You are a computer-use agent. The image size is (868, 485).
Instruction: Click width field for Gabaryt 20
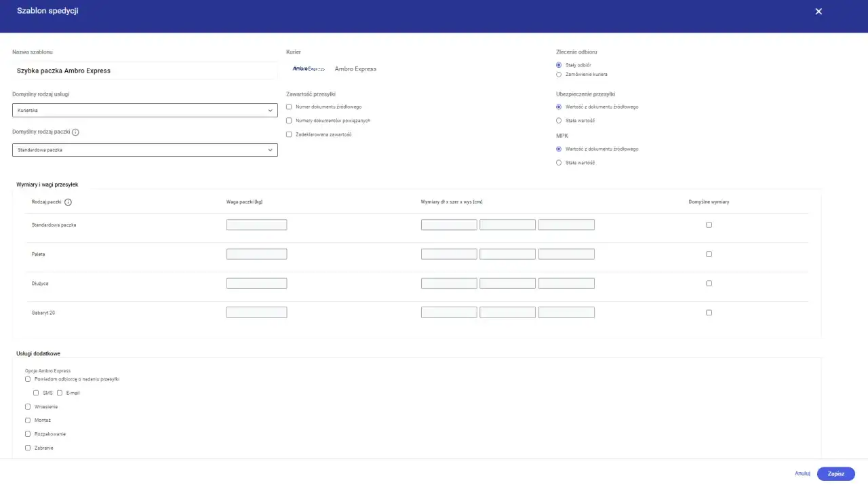508,313
